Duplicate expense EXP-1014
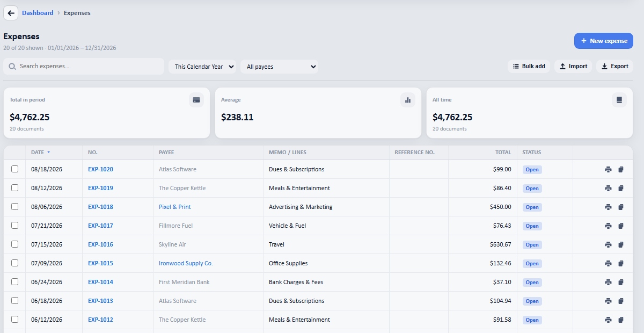Screen dimensions: 644x333 (x=621, y=283)
